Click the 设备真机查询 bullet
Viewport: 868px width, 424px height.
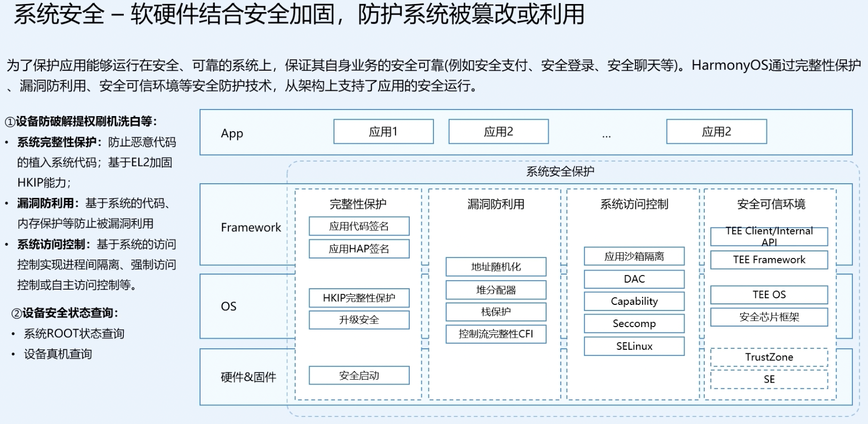click(x=58, y=354)
